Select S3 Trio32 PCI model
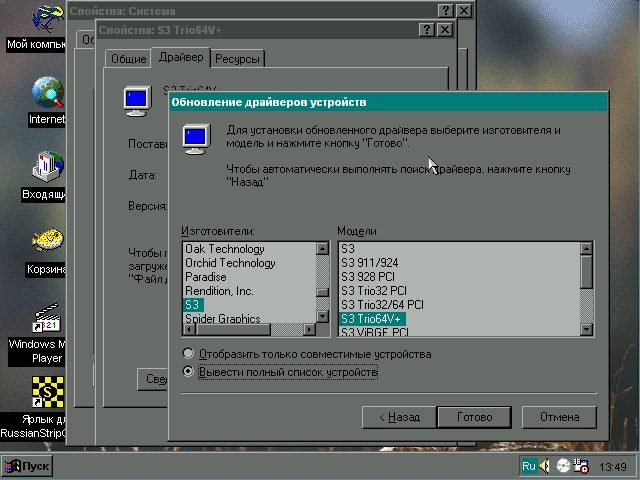The width and height of the screenshot is (640, 480). 374,291
